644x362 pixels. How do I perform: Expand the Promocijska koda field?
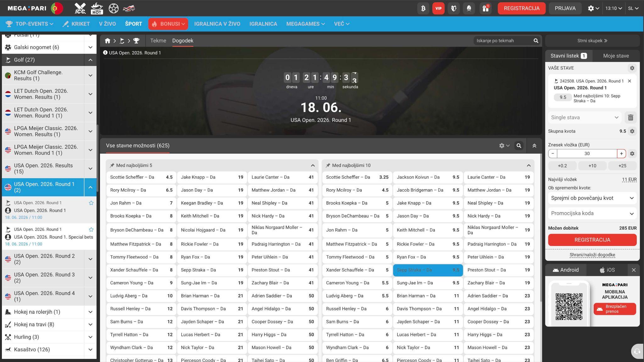(x=592, y=214)
